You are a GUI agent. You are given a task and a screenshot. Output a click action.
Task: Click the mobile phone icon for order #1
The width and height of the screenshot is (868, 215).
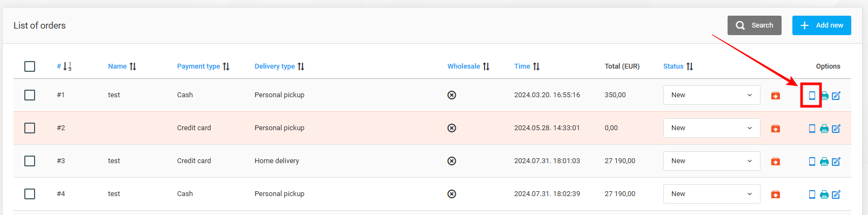click(812, 96)
